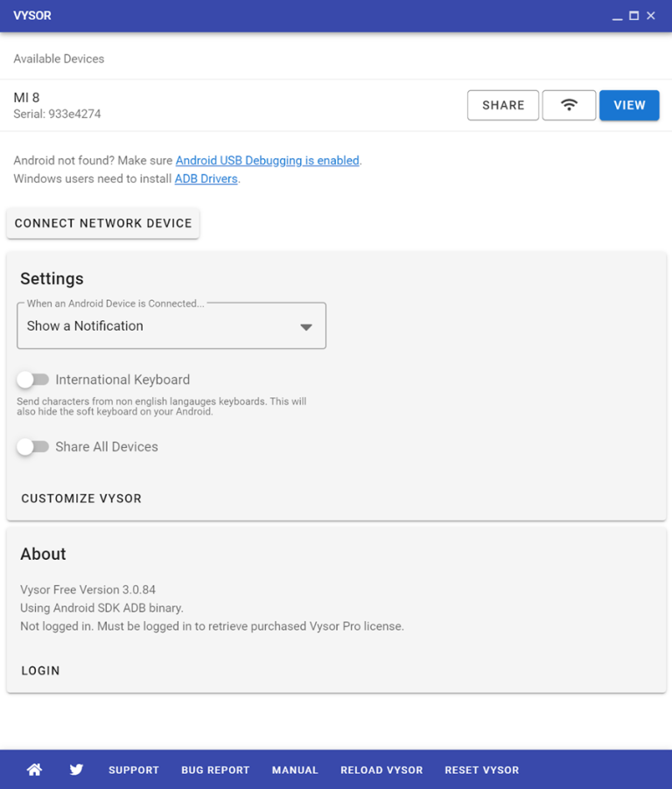Enable Share All Devices

(33, 446)
